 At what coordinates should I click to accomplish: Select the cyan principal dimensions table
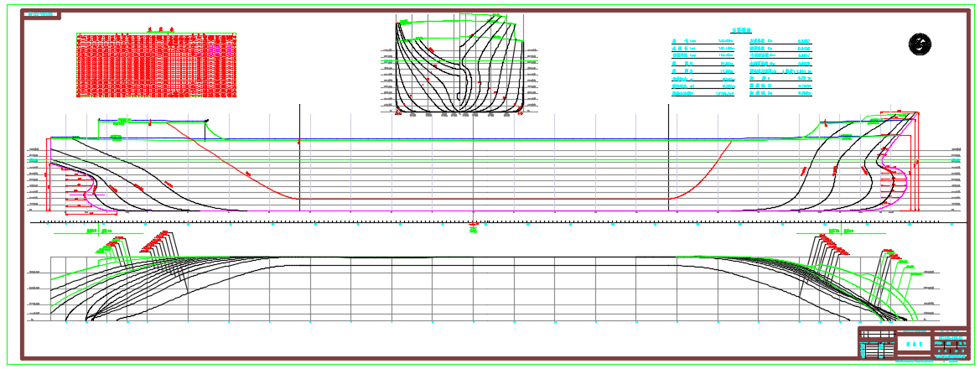741,63
